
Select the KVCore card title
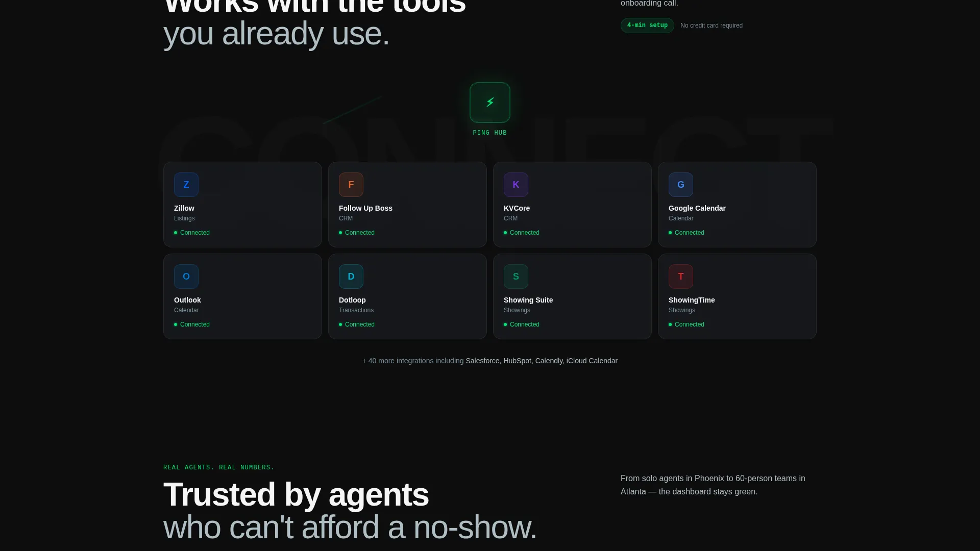[x=517, y=208]
